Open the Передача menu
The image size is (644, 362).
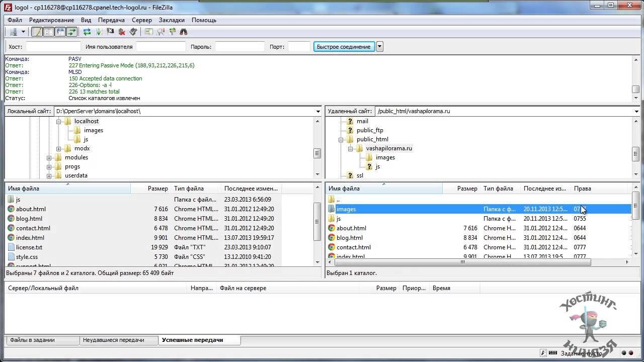(111, 20)
